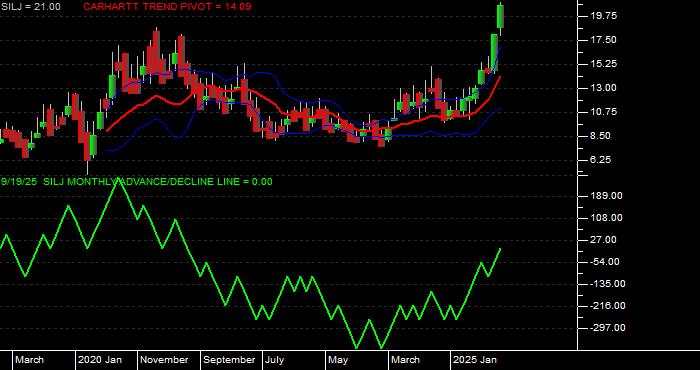Click the -135.00 indicator axis value
The height and width of the screenshot is (370, 700).
[607, 284]
